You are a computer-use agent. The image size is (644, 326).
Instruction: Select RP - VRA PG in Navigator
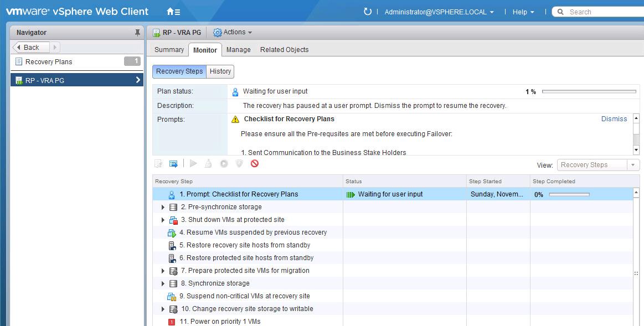77,80
